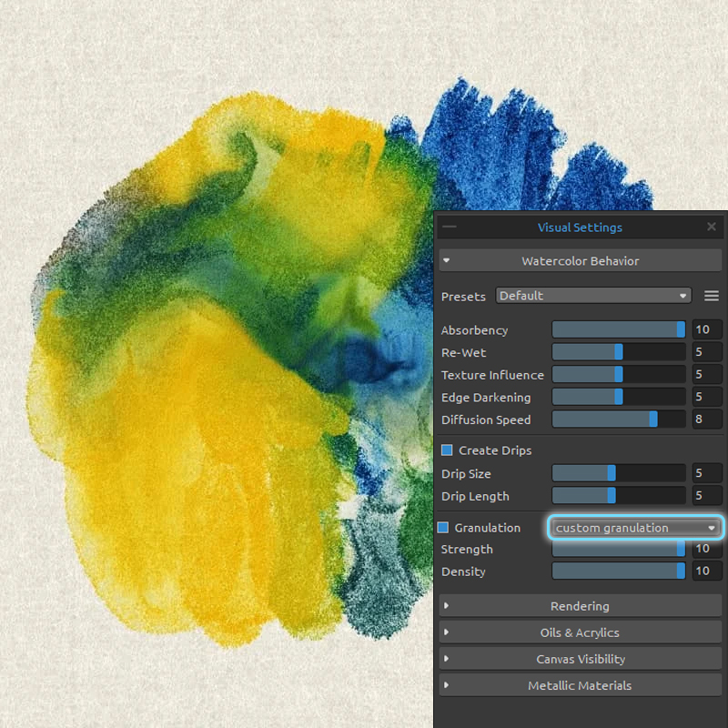Click the Drip Size value field
The height and width of the screenshot is (728, 728).
706,474
